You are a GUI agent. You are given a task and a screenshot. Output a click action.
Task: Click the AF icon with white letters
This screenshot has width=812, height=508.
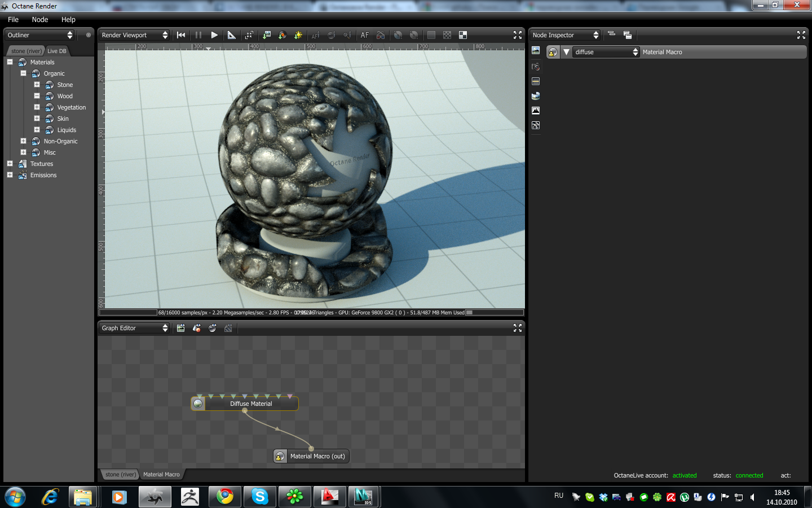click(365, 35)
